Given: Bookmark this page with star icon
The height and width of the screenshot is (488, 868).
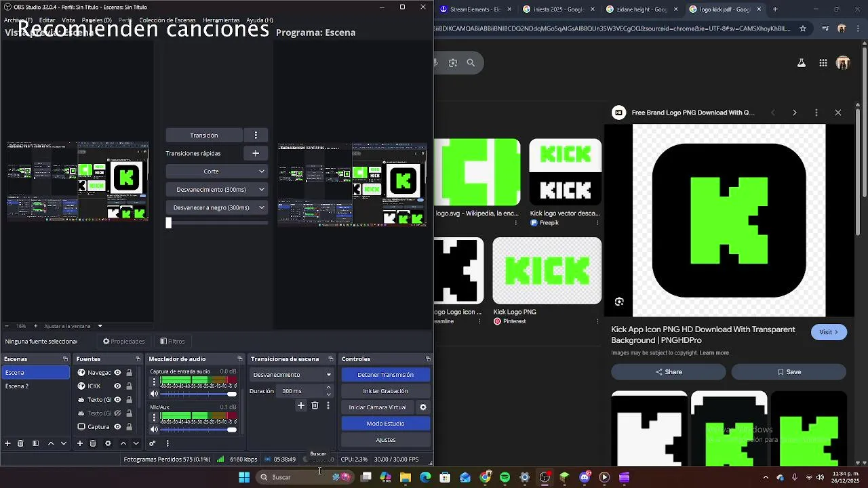Looking at the screenshot, I should pyautogui.click(x=803, y=28).
